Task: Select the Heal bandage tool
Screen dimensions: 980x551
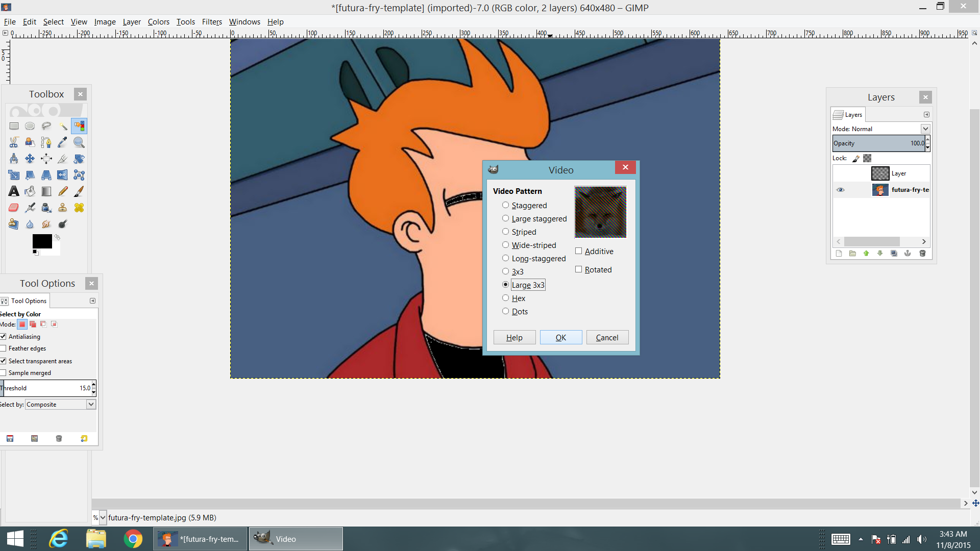Action: click(x=79, y=208)
